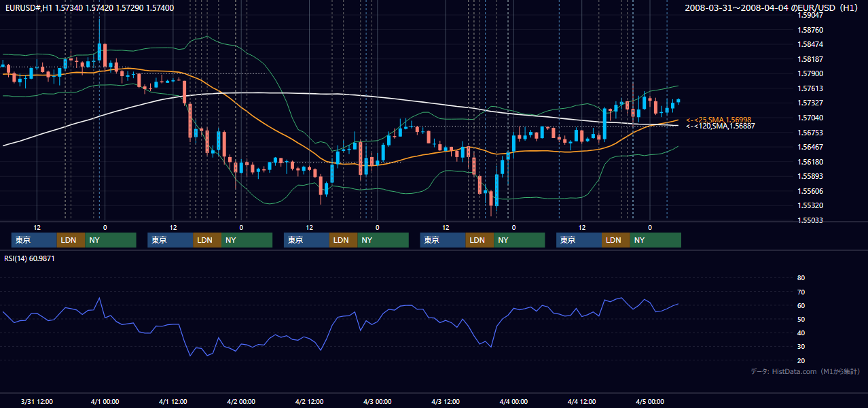Click the orange 25,SMA,1.56998 label

719,119
